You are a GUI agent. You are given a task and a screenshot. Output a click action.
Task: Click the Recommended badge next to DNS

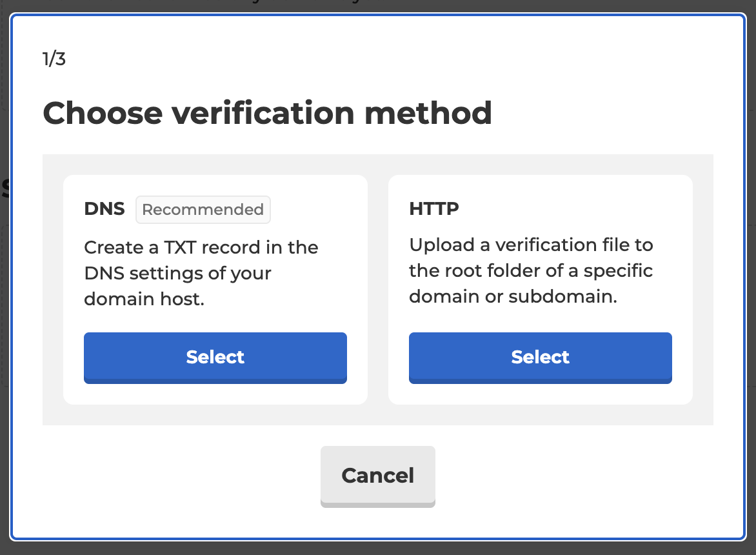click(x=203, y=210)
